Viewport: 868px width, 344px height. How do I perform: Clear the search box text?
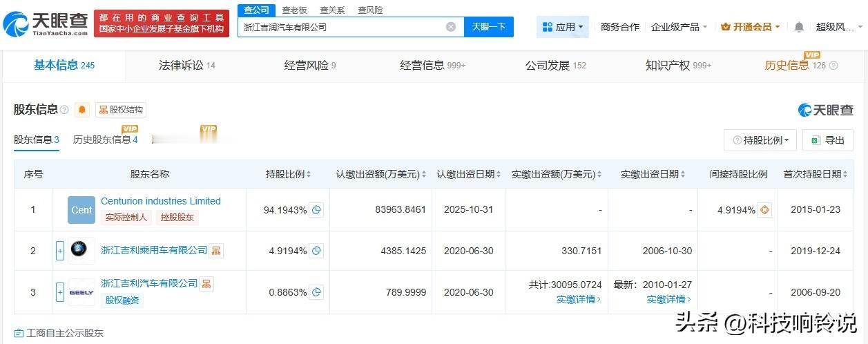(451, 27)
